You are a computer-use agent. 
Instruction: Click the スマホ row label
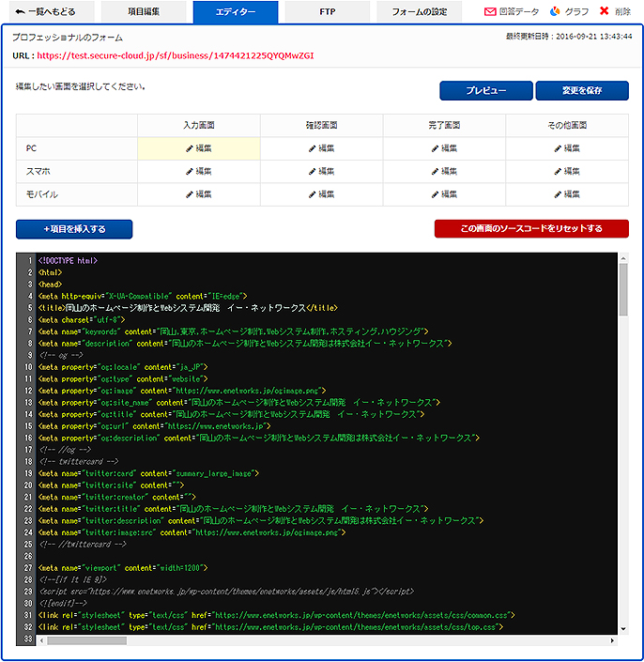38,171
